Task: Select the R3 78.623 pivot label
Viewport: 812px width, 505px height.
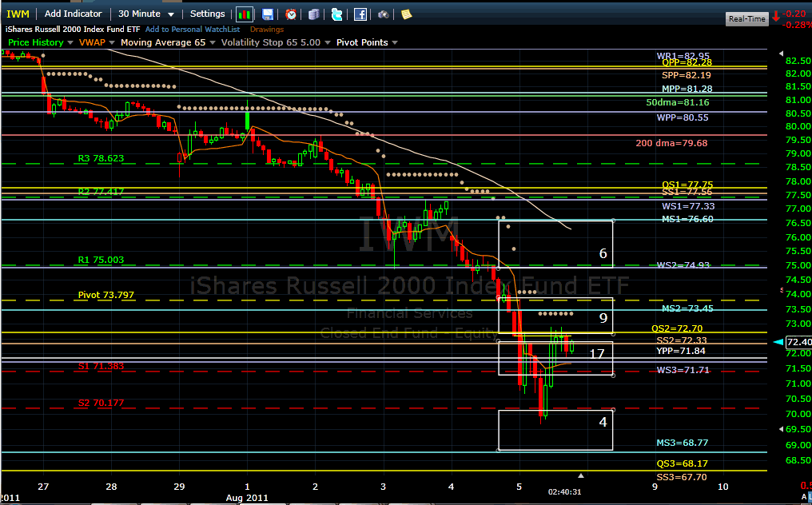Action: click(101, 158)
